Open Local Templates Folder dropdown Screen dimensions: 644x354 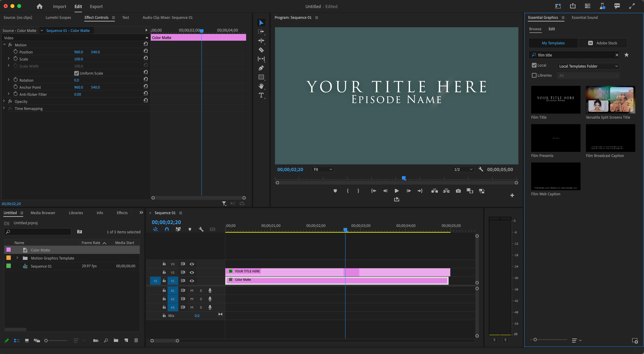[588, 66]
